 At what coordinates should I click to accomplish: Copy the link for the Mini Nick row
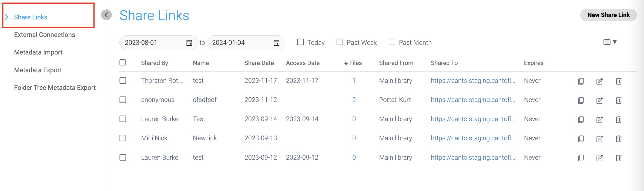click(581, 139)
